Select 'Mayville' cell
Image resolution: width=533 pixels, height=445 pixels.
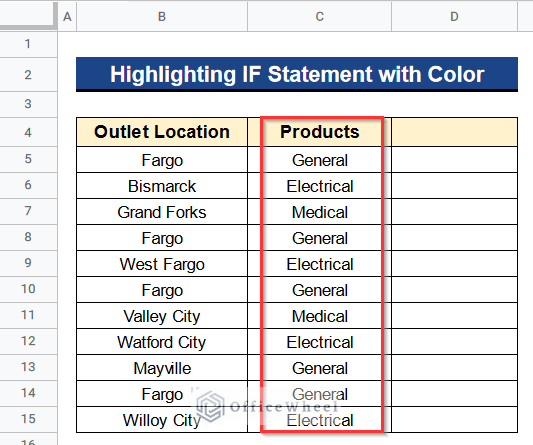coord(162,368)
